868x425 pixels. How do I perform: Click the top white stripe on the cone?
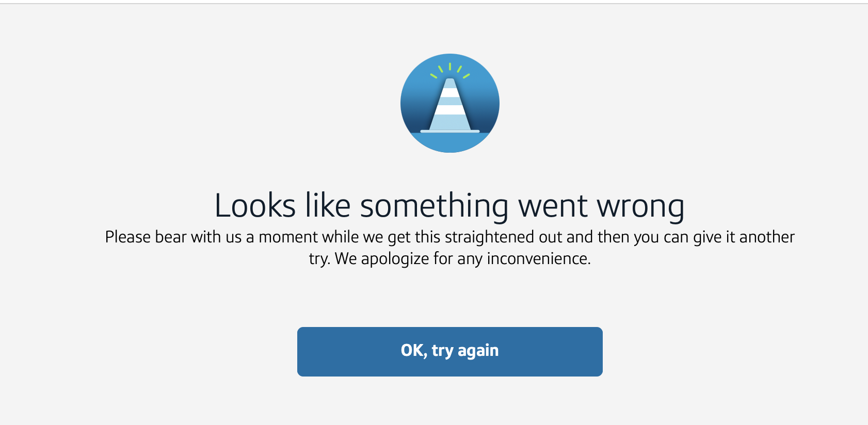(x=450, y=93)
